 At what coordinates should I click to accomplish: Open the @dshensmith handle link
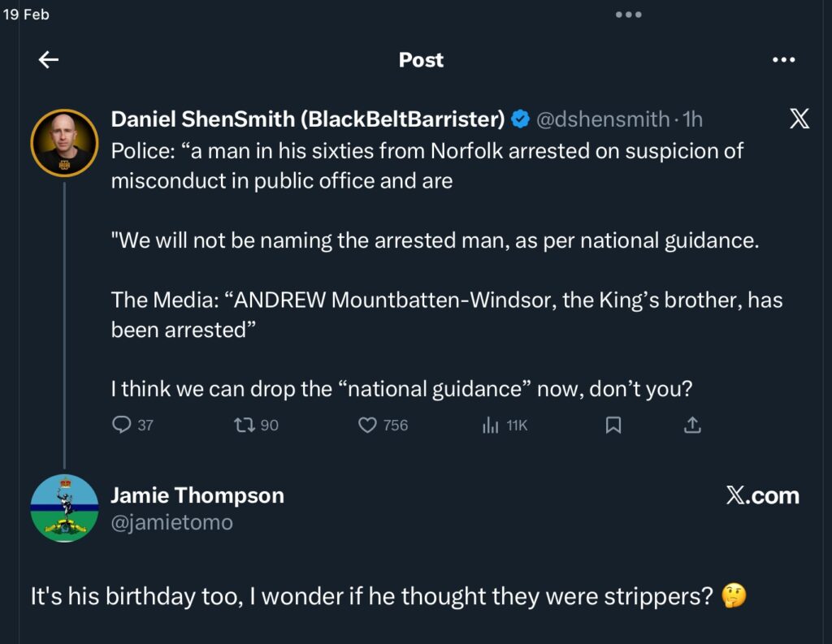tap(602, 119)
